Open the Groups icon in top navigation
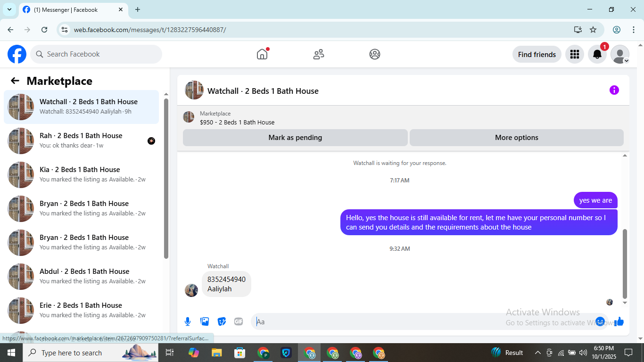 [375, 54]
